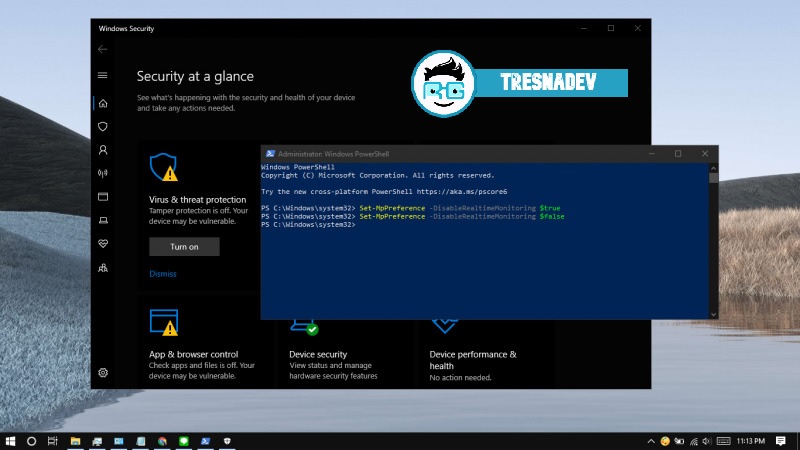800x450 pixels.
Task: Open the Windows Start menu
Action: 10,441
